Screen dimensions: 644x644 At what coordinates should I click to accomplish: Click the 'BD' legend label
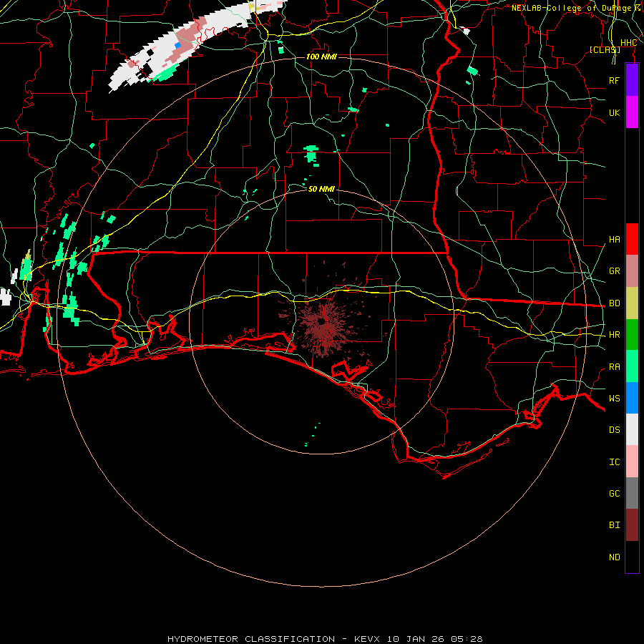[x=614, y=303]
